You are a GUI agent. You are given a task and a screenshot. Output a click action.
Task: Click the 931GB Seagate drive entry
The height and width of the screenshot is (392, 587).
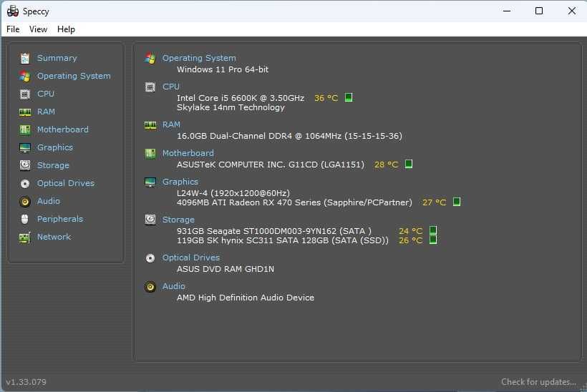point(274,231)
